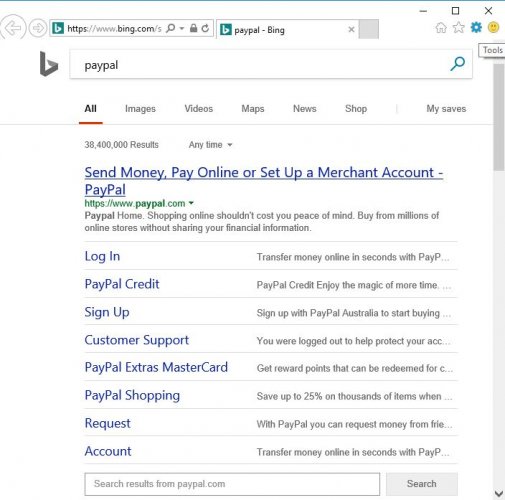Select the 'paypal - Bing' browser tab

[x=287, y=29]
